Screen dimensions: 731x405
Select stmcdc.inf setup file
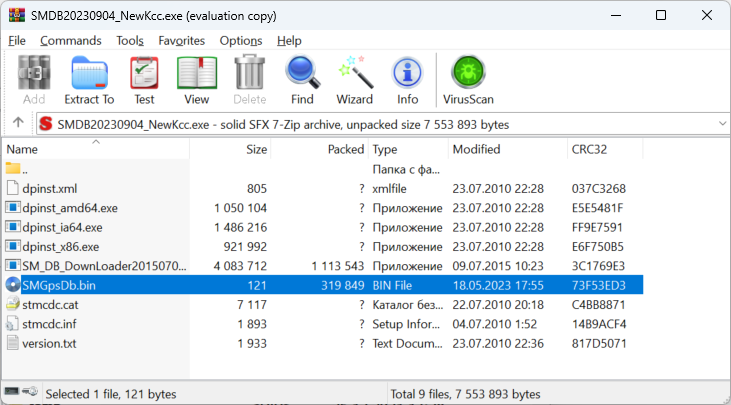point(49,323)
